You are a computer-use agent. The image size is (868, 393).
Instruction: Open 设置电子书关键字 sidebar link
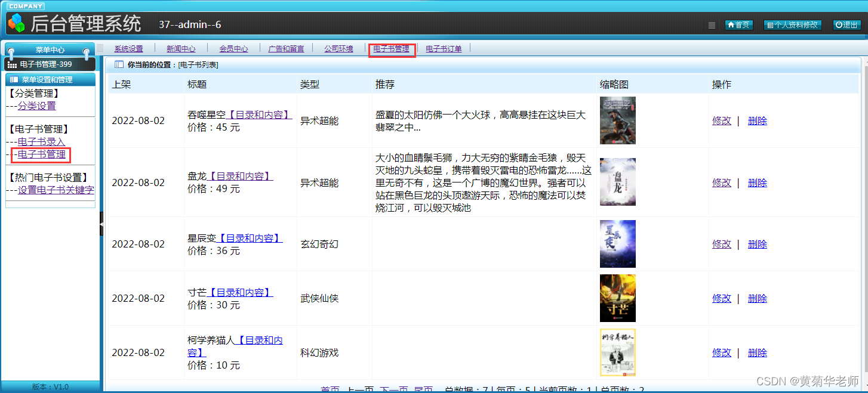(56, 190)
